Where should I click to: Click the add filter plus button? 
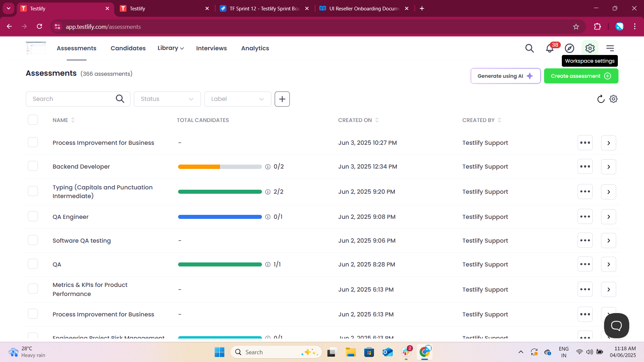(282, 99)
